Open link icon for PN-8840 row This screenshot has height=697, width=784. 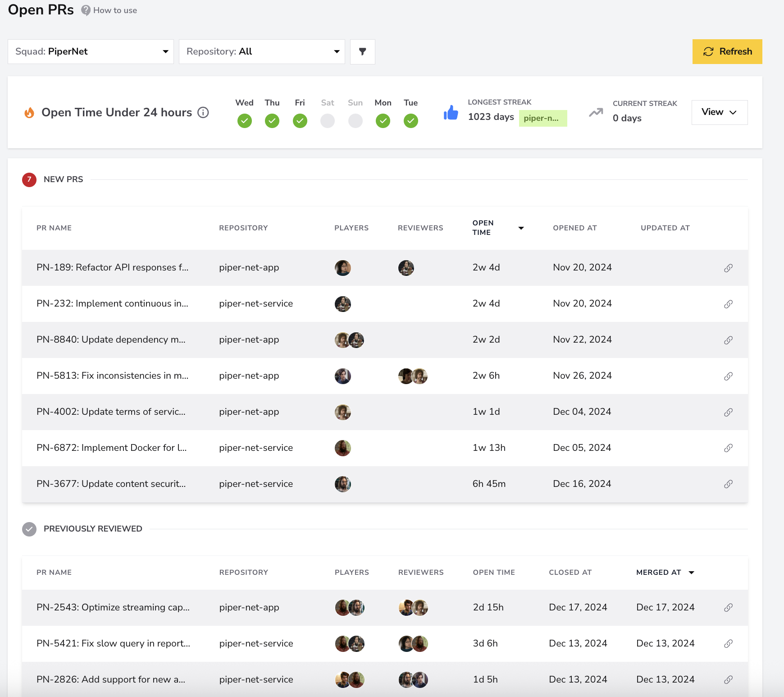pyautogui.click(x=728, y=340)
